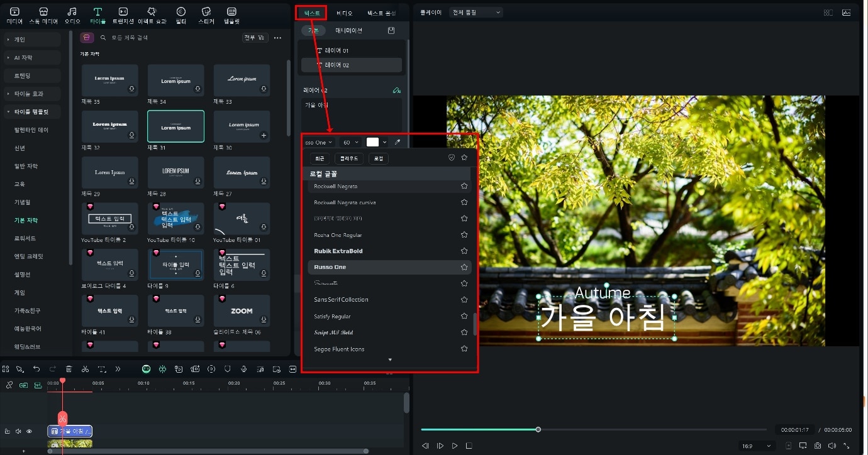Switch to the 비디오 properties tab
Image resolution: width=868 pixels, height=455 pixels.
click(x=344, y=13)
